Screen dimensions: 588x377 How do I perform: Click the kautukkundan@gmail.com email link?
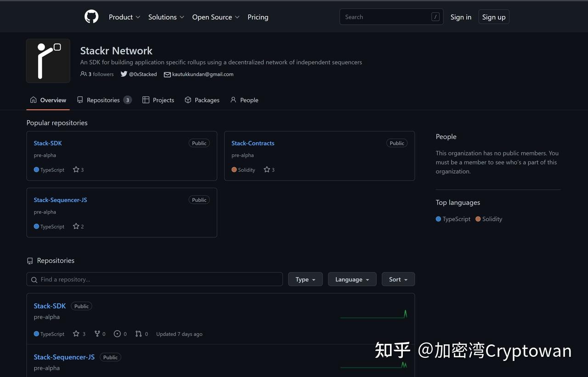pos(203,74)
